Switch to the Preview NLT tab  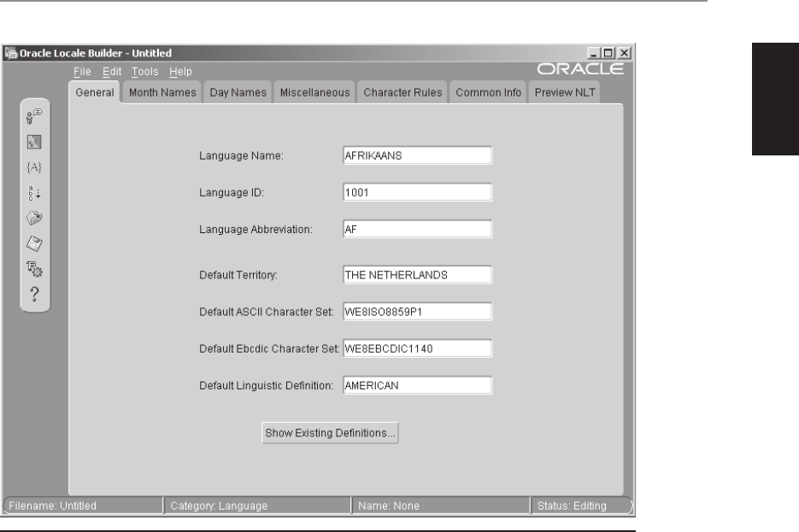(x=565, y=93)
